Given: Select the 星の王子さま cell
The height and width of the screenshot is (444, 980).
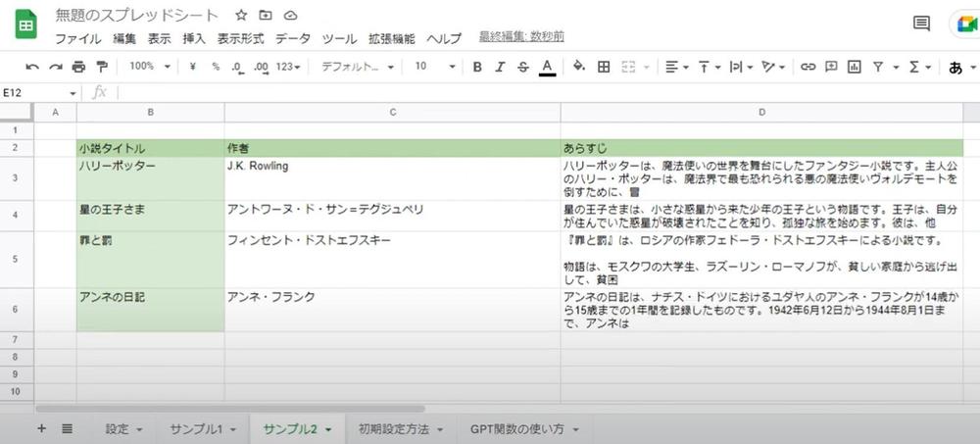Looking at the screenshot, I should click(151, 217).
